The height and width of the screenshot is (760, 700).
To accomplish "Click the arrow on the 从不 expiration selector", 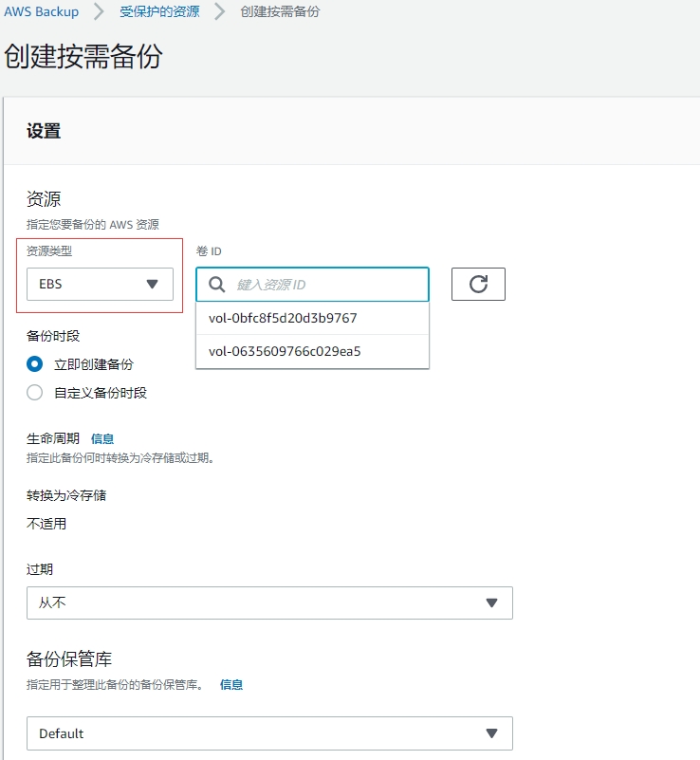I will (x=491, y=602).
